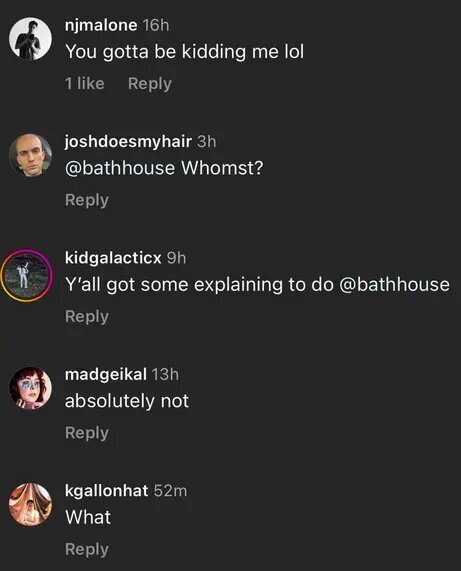Image resolution: width=461 pixels, height=571 pixels.
Task: Reply to kidgalacticx's comment
Action: click(x=87, y=317)
